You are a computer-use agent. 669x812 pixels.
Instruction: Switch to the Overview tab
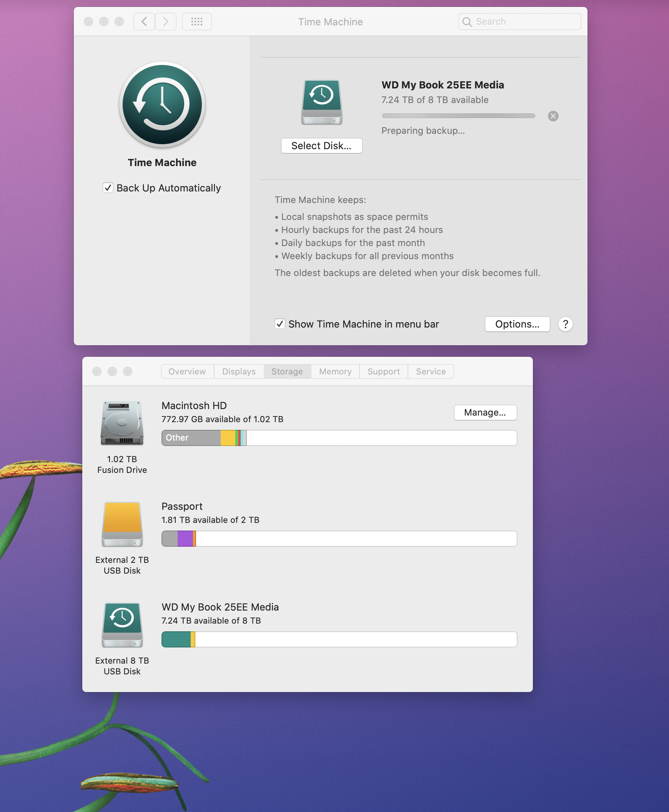tap(187, 371)
